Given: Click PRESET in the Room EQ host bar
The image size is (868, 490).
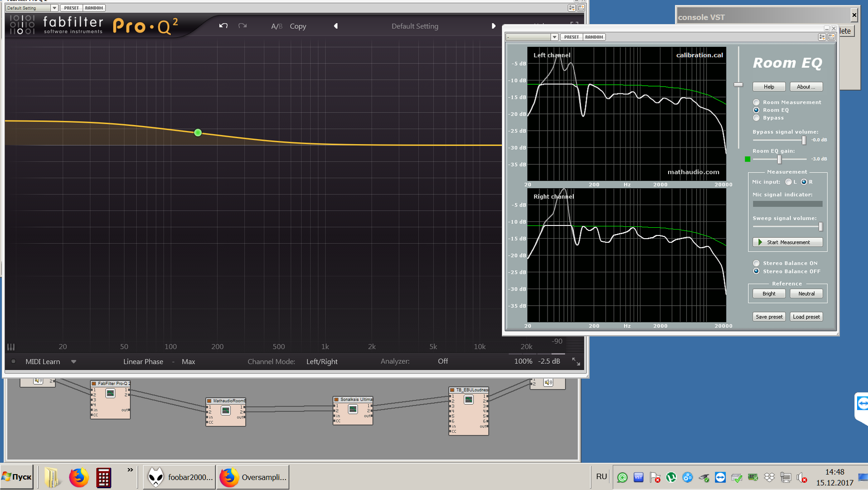Looking at the screenshot, I should click(571, 37).
